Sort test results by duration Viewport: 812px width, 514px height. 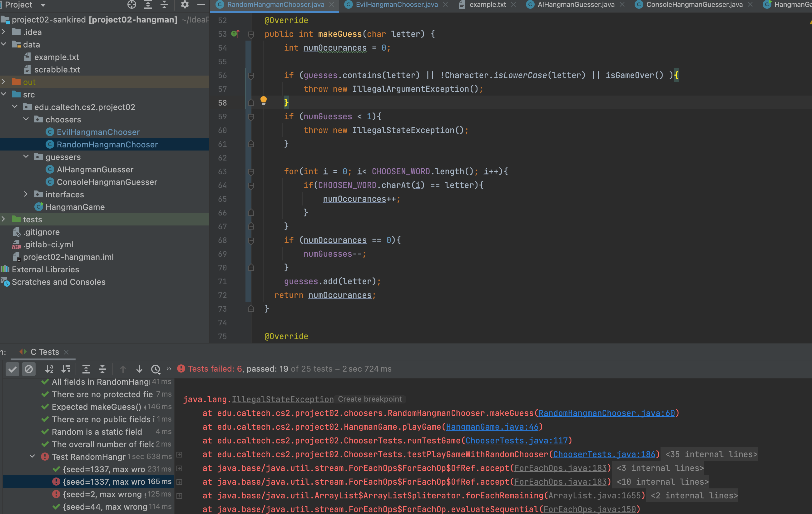66,369
